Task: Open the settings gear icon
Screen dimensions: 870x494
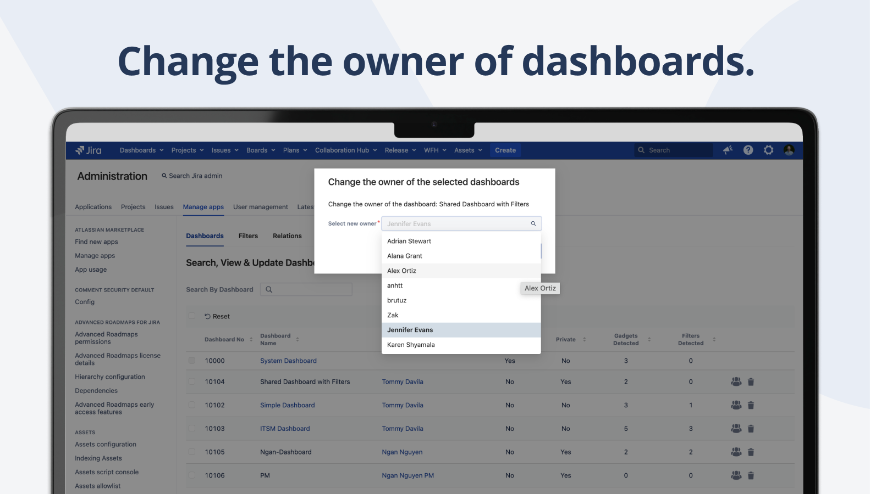Action: (768, 150)
